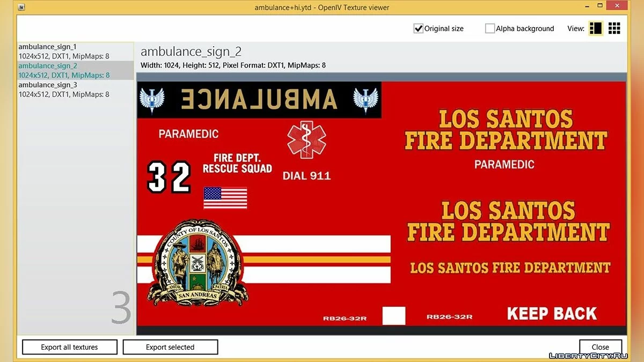The width and height of the screenshot is (644, 362).
Task: Switch to the single texture detail view
Action: [x=596, y=28]
